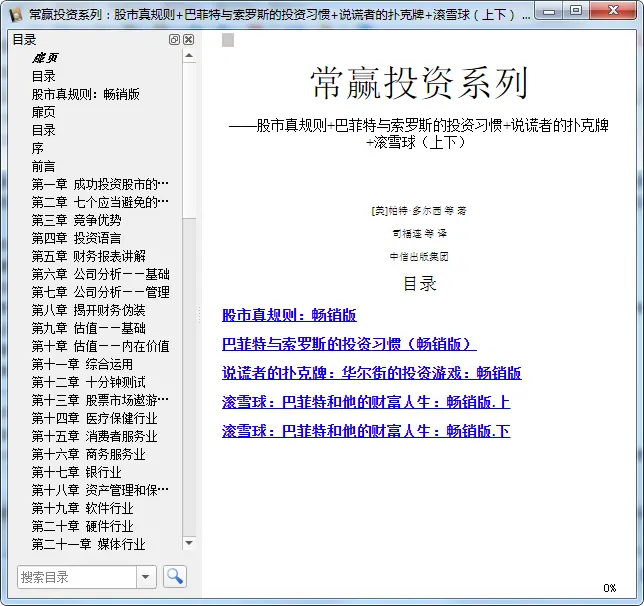
Task: Open the 滚雪球 畅销版.下 link
Action: click(x=366, y=431)
